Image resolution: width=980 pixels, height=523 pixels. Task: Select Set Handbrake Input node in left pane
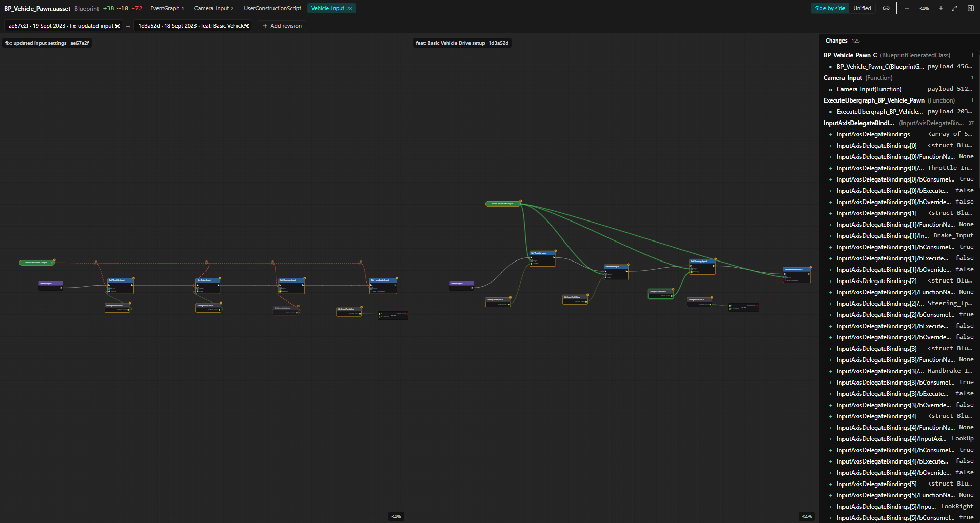pos(383,286)
